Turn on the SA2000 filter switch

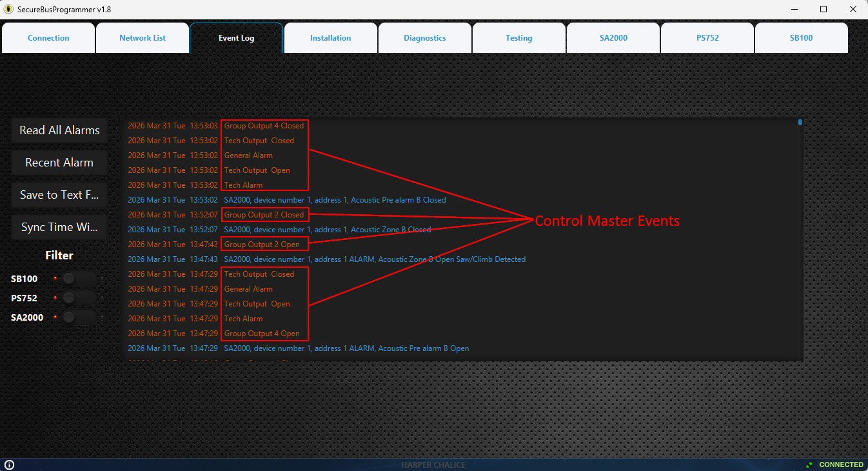pyautogui.click(x=76, y=317)
